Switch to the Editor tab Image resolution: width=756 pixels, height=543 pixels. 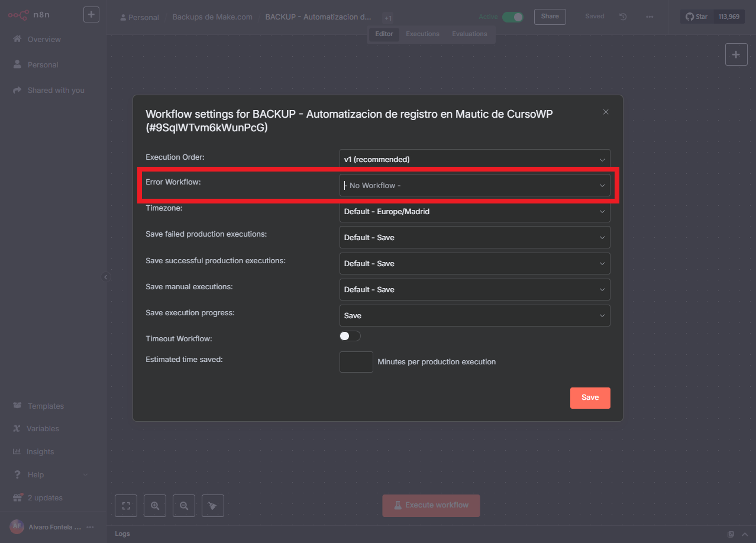pos(384,34)
